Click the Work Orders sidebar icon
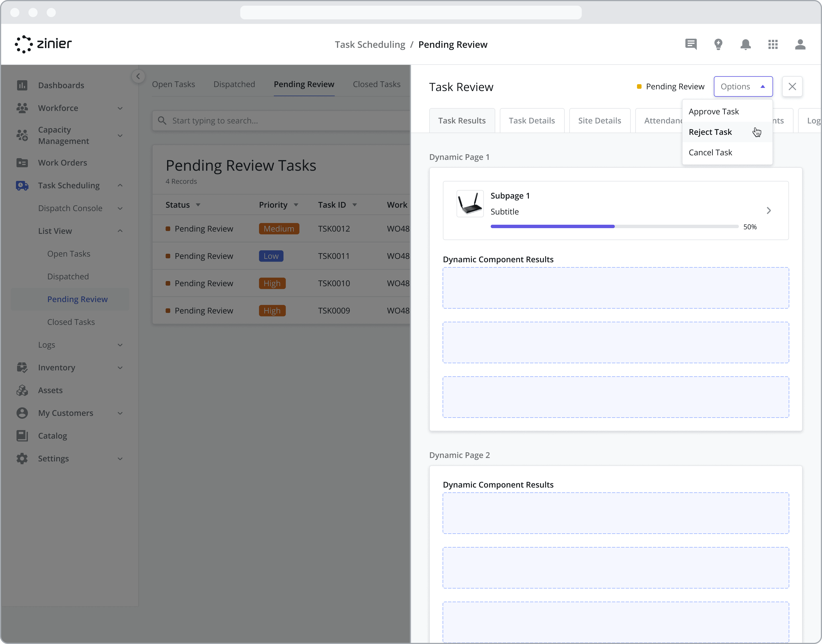The width and height of the screenshot is (822, 644). 22,162
